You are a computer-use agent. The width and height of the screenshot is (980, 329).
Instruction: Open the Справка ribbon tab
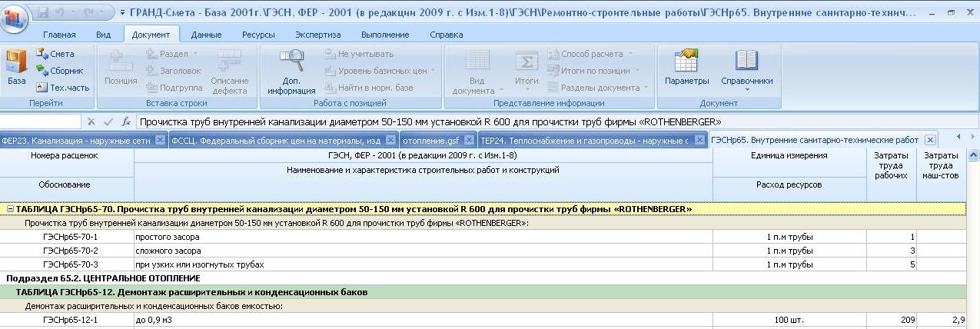click(x=447, y=35)
